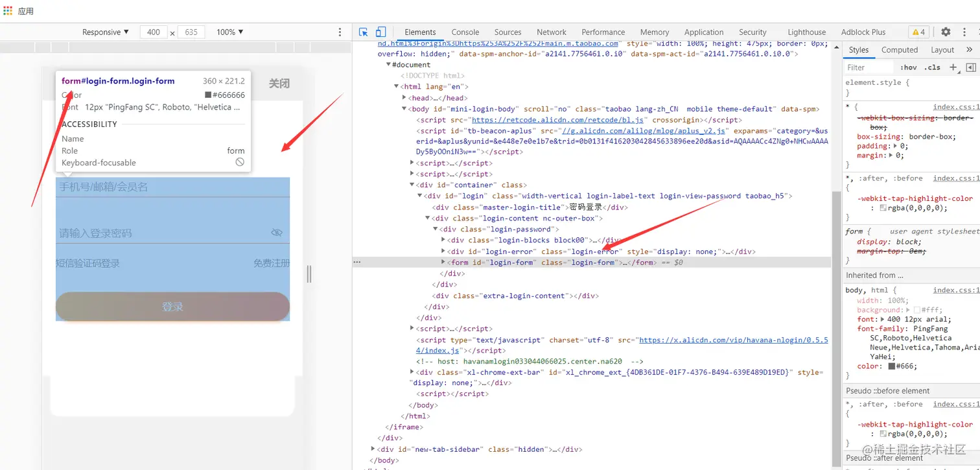The image size is (980, 470).
Task: Select the master-login-title div row
Action: (x=530, y=207)
